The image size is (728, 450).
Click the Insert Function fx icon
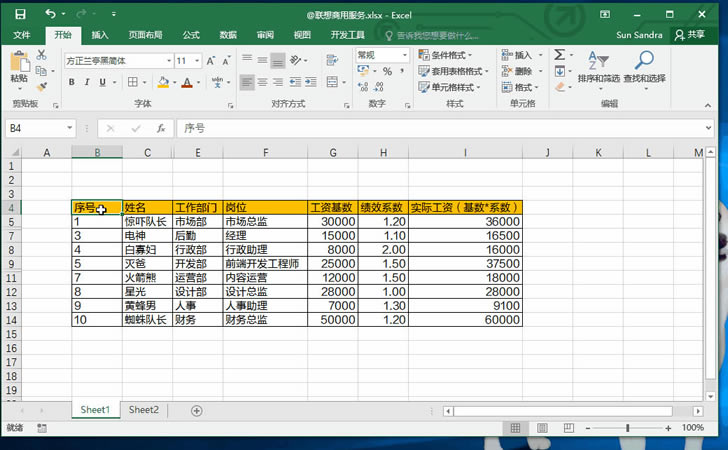click(x=160, y=129)
